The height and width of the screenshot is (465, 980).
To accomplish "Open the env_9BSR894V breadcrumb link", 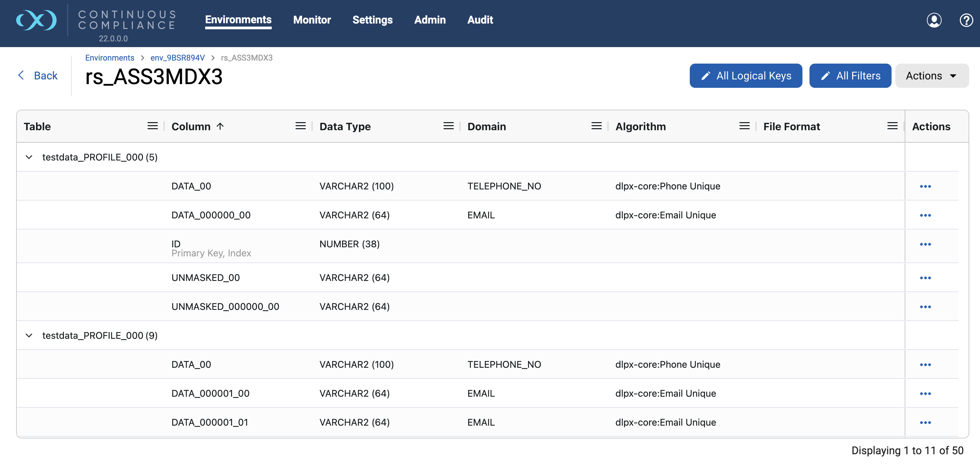I will click(x=177, y=58).
